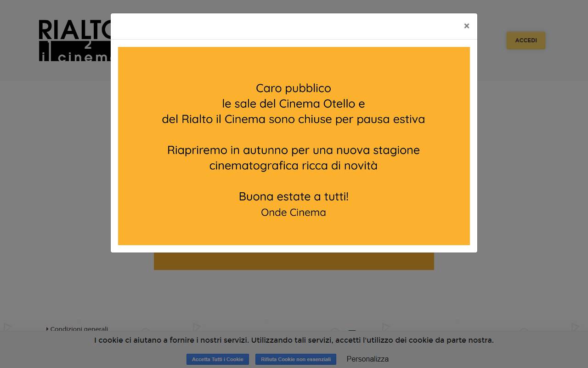Viewport: 588px width, 368px height.
Task: Click the 'Caro pubblico' greeting text
Action: click(x=294, y=88)
